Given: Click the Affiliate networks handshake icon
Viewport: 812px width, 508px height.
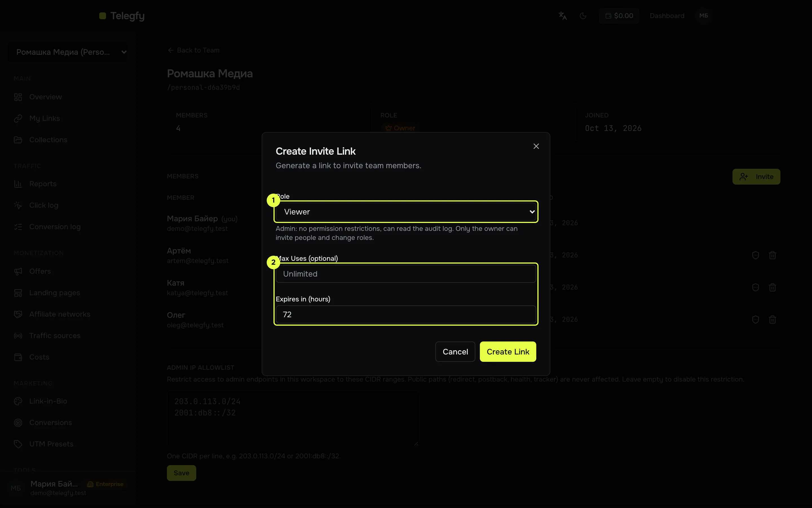Looking at the screenshot, I should [18, 314].
